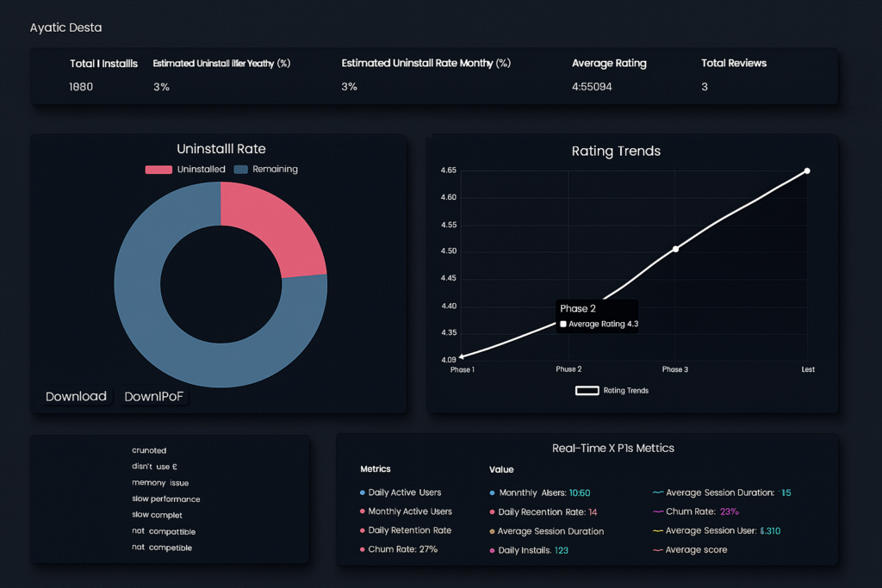Click the magenta Chum Rate wave icon
This screenshot has height=588, width=882.
(656, 511)
